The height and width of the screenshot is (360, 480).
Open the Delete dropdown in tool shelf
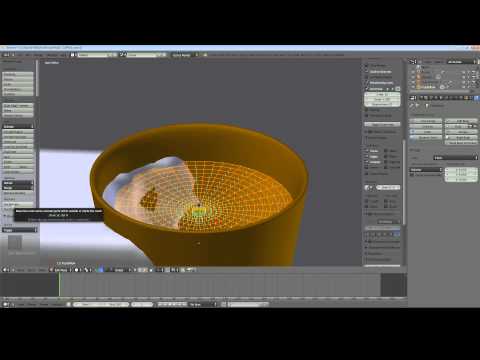pyautogui.click(x=18, y=183)
